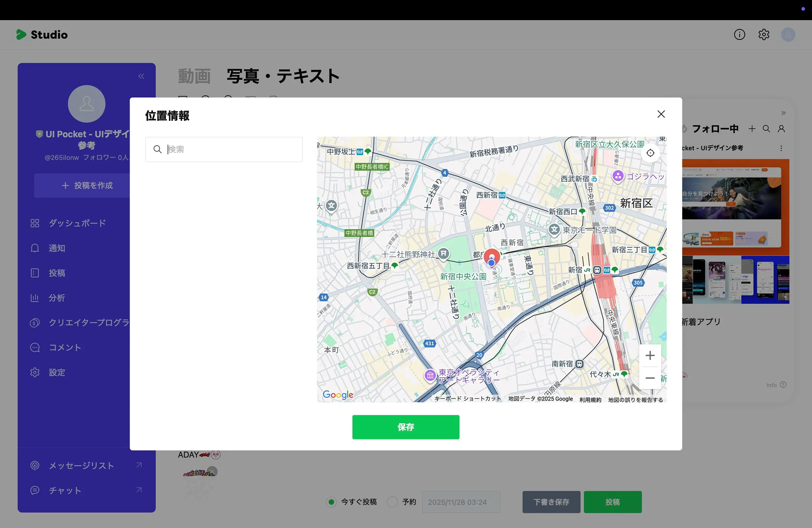Viewport: 812px width, 528px height.
Task: Click 新宿区立大久保公園 label on map
Action: [x=609, y=144]
